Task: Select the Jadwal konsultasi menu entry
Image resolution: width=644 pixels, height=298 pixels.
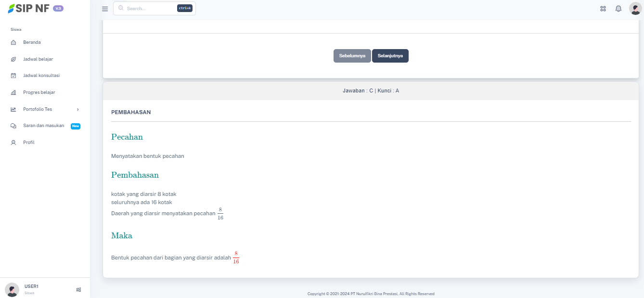Action: point(42,75)
